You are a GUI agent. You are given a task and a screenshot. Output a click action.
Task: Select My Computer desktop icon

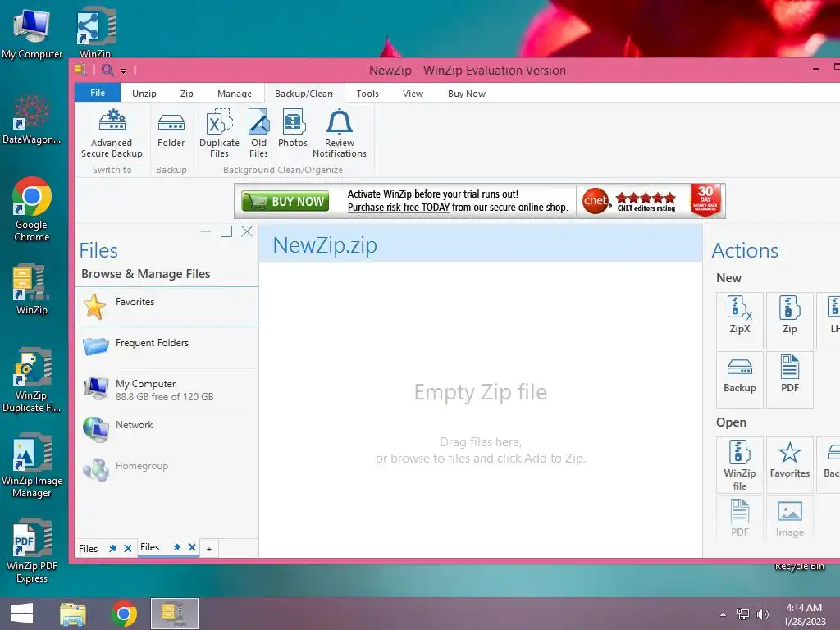32,34
